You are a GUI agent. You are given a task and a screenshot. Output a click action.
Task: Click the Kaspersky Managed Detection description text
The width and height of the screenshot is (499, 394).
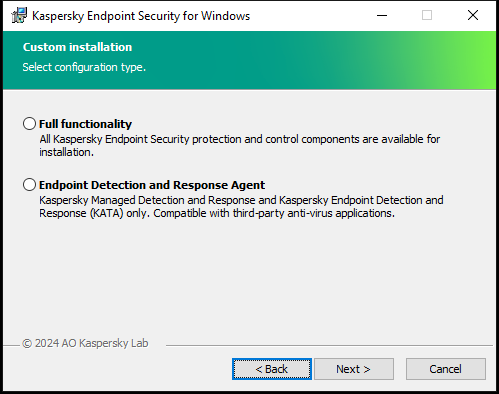click(x=241, y=206)
